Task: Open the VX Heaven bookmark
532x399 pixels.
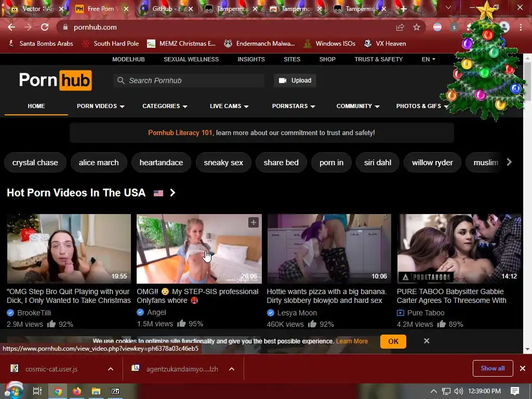Action: pyautogui.click(x=385, y=44)
